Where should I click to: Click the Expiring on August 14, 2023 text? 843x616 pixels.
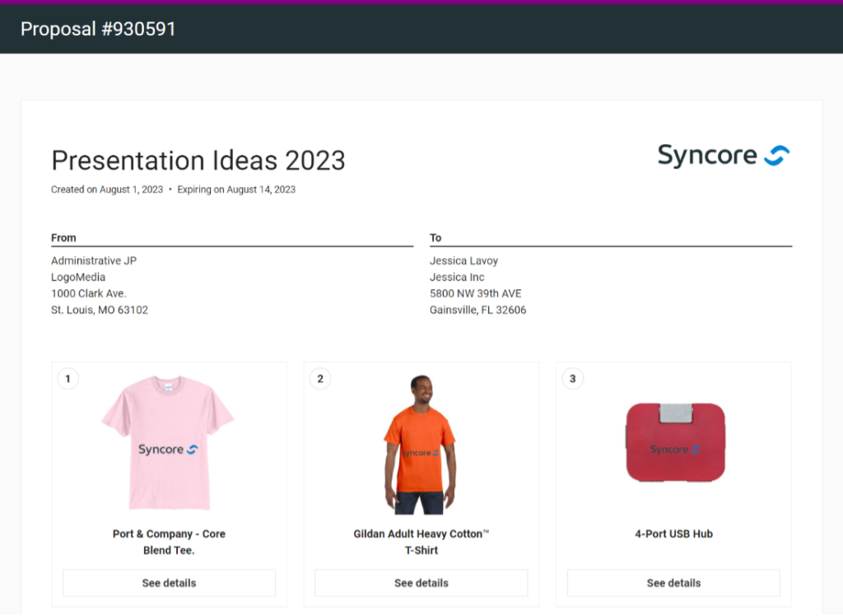[x=236, y=189]
